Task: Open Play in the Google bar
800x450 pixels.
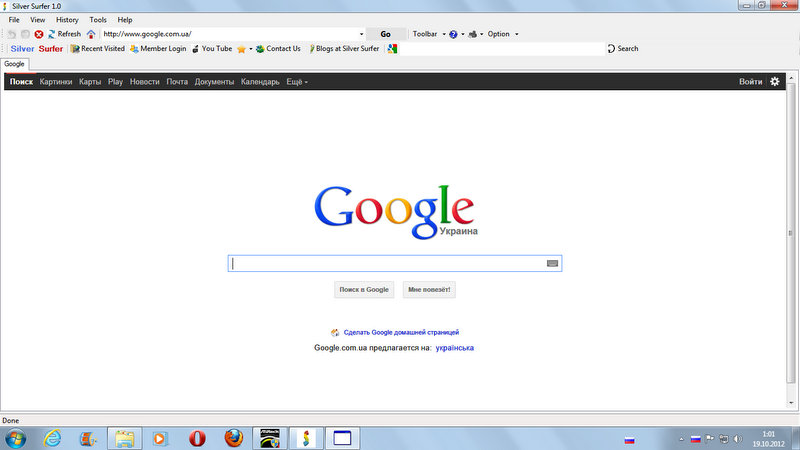Action: coord(115,82)
